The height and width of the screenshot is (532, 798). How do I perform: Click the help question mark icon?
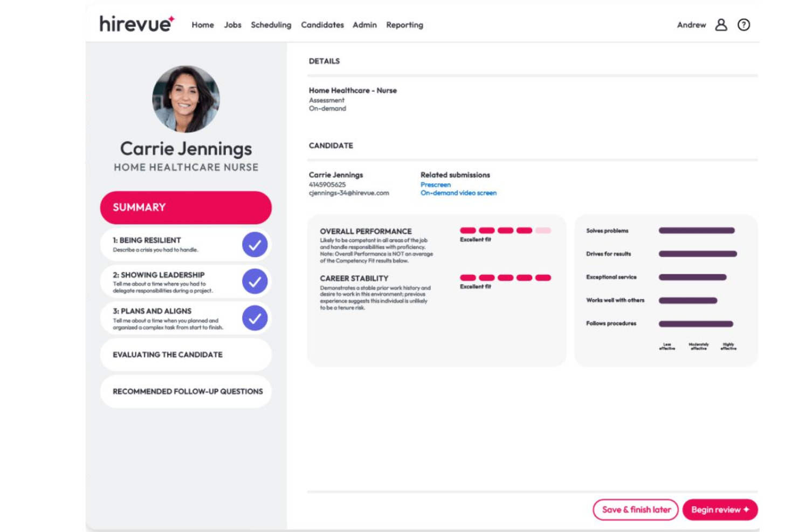coord(745,24)
